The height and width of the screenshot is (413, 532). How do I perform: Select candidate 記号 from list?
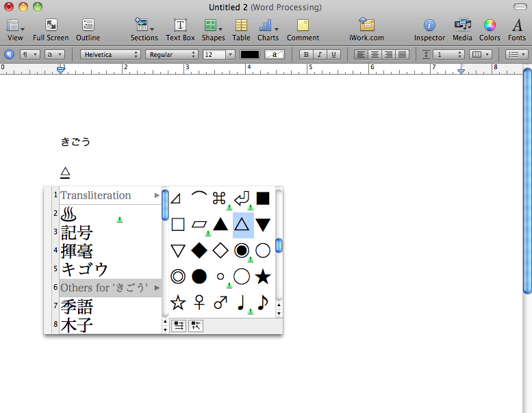pos(77,232)
